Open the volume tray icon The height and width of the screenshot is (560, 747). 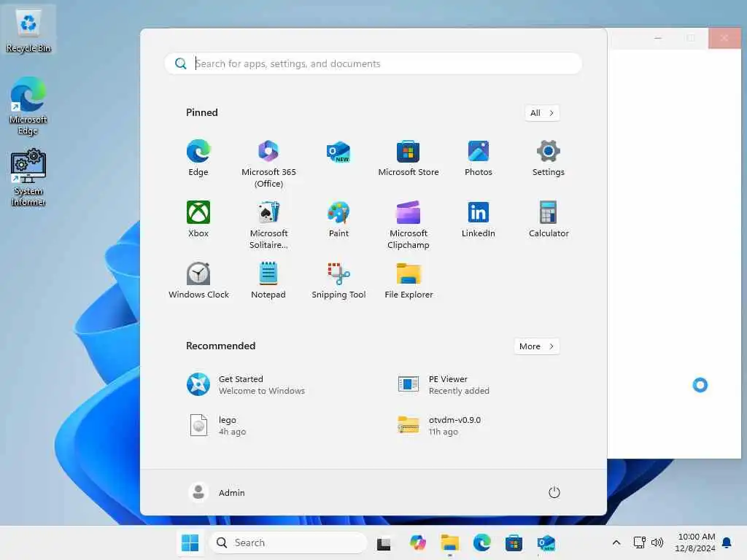(x=657, y=542)
